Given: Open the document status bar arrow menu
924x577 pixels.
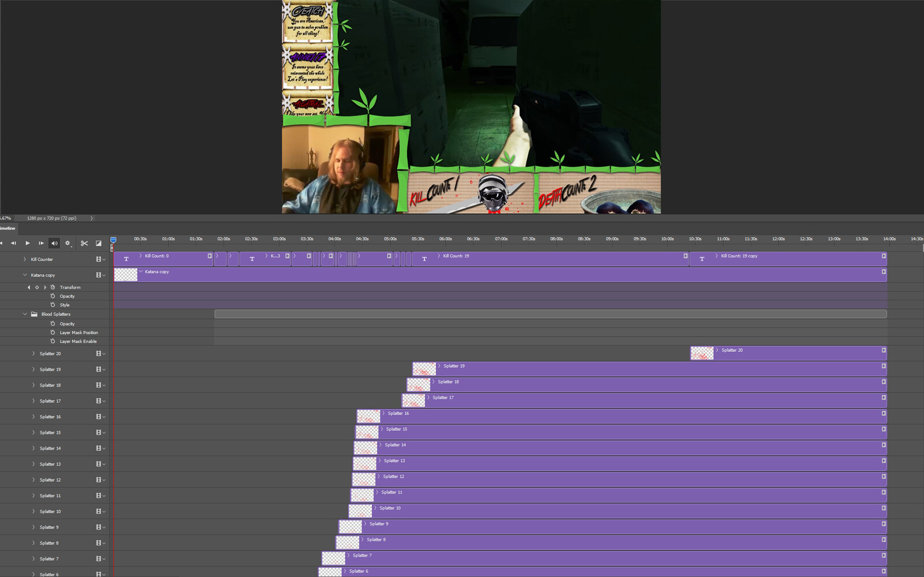Looking at the screenshot, I should tap(91, 218).
